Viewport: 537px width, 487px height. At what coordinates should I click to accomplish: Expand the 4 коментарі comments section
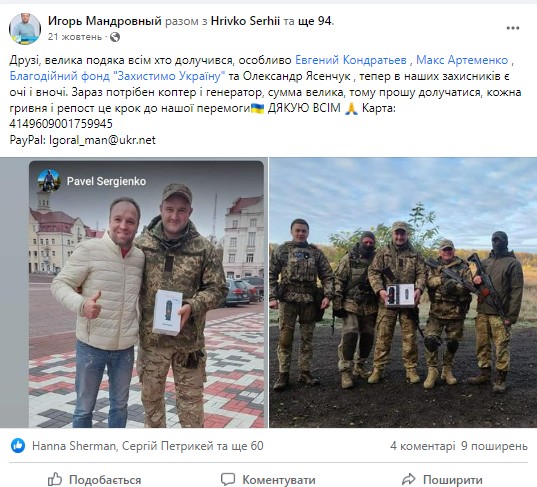click(x=423, y=446)
